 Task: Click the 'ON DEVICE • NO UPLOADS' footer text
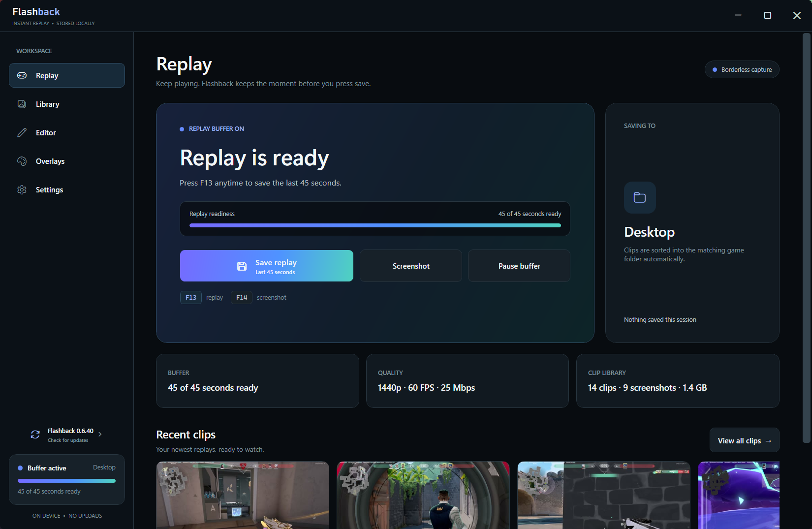67,516
